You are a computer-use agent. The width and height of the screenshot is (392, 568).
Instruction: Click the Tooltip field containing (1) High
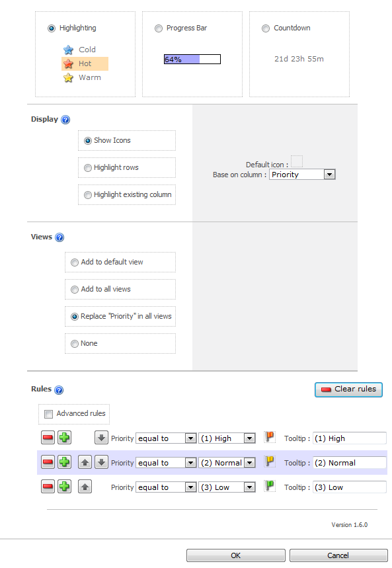(x=350, y=438)
